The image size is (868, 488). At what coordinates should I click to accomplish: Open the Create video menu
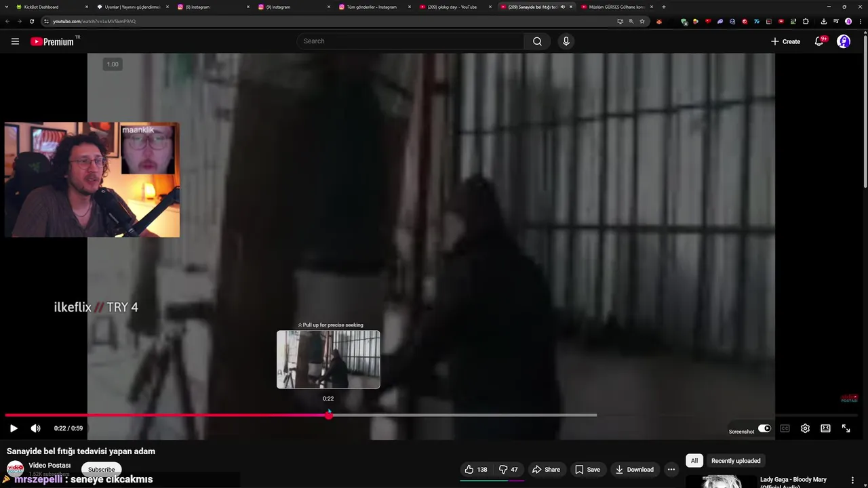tap(785, 41)
